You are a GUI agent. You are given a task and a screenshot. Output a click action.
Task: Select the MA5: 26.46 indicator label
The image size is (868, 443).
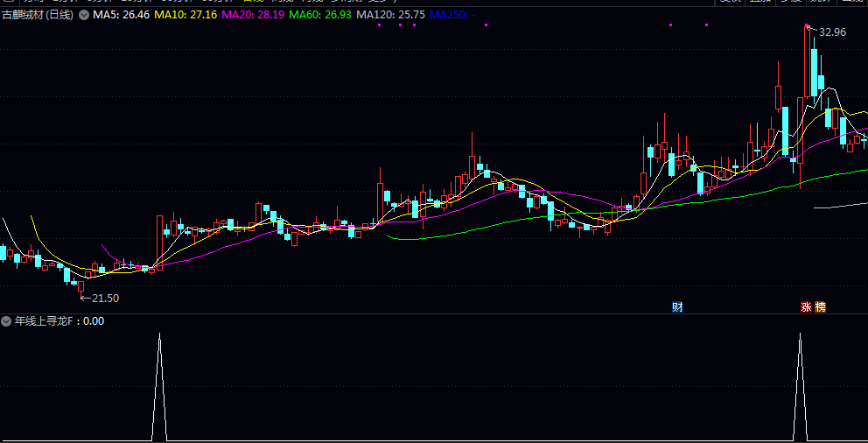[122, 15]
